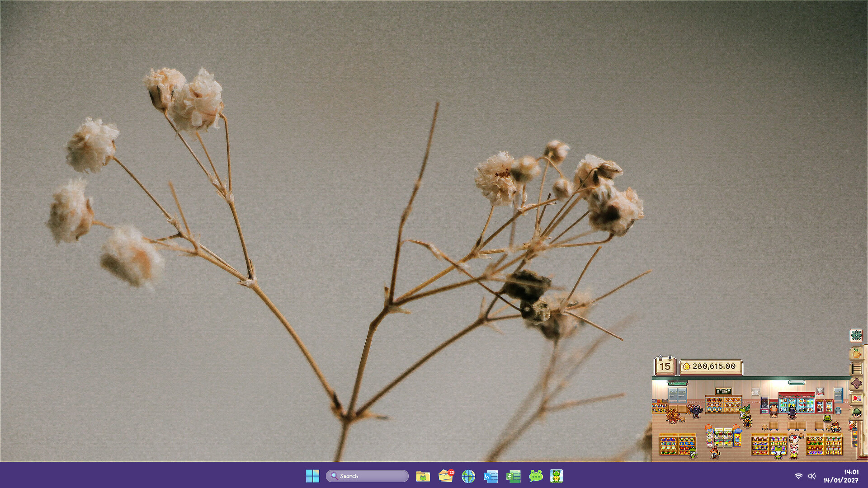Open the frog game app on taskbar
Screen dimensions: 868x488
coord(557,476)
